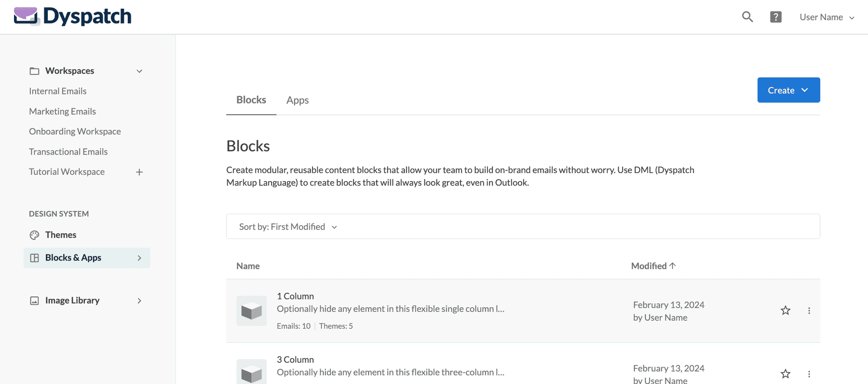Image resolution: width=868 pixels, height=384 pixels.
Task: Click the Dyspatch logo
Action: click(72, 16)
